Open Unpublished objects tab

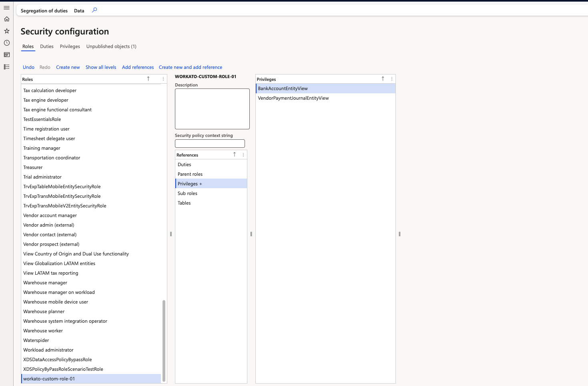[x=111, y=46]
